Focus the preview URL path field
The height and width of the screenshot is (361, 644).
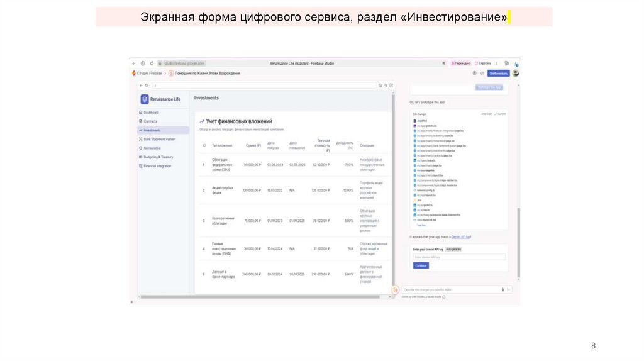265,86
